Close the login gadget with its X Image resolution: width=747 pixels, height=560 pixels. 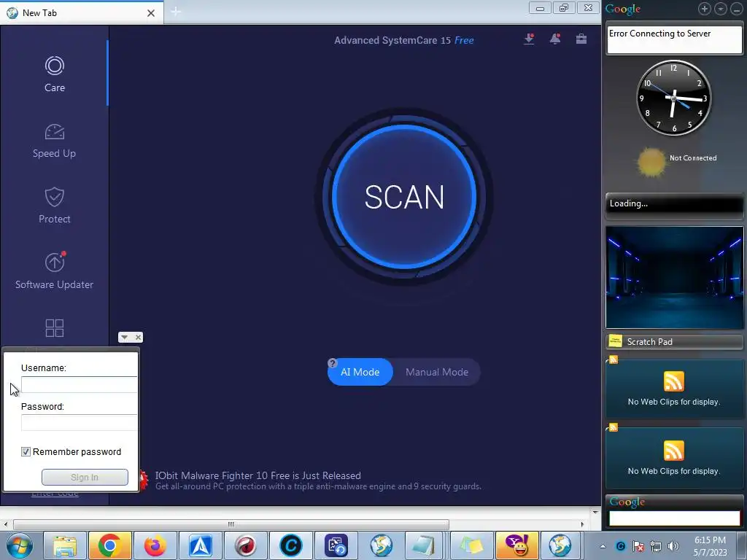(x=138, y=337)
